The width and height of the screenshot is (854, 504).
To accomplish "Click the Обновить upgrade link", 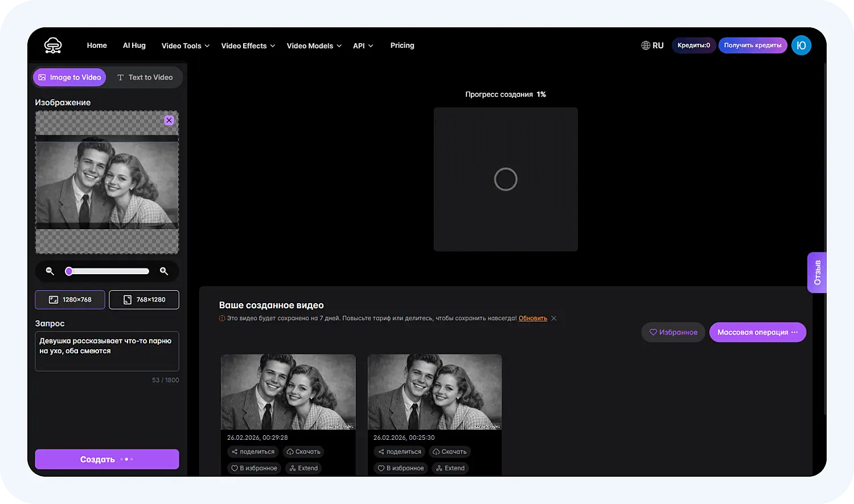I will [532, 318].
